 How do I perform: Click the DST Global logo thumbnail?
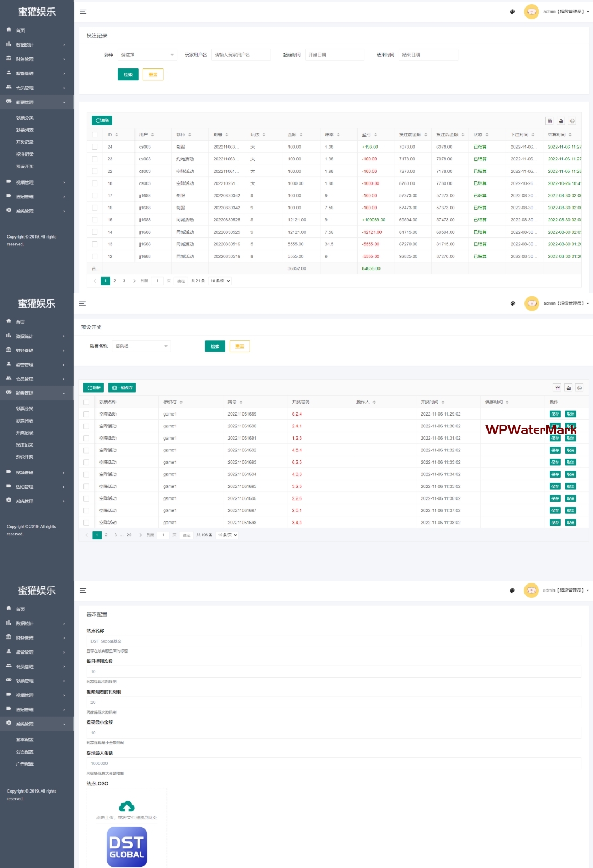[x=127, y=847]
